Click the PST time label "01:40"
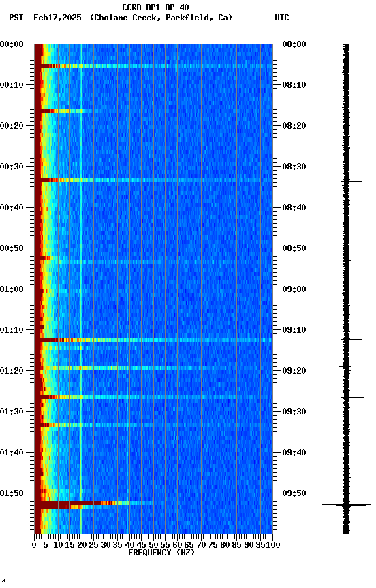This screenshot has height=588, width=376. click(x=12, y=453)
